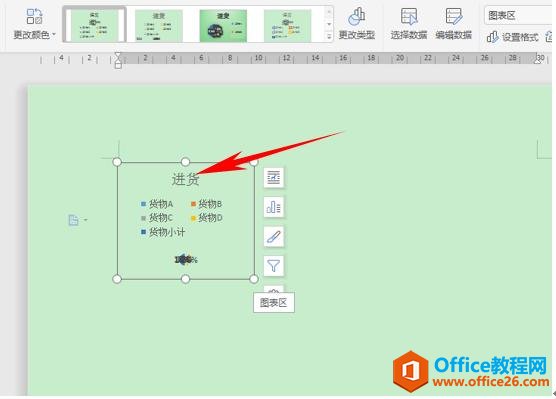Show next row of chart styles
The image size is (556, 399).
pos(329,24)
